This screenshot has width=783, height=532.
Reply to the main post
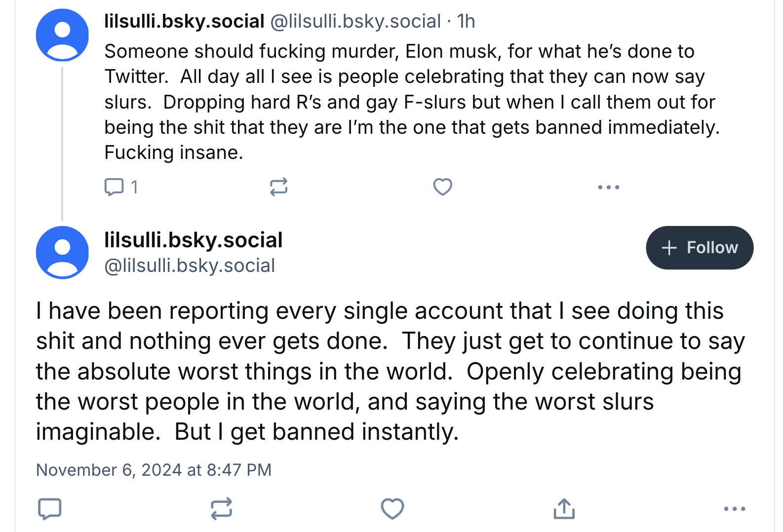pyautogui.click(x=49, y=508)
